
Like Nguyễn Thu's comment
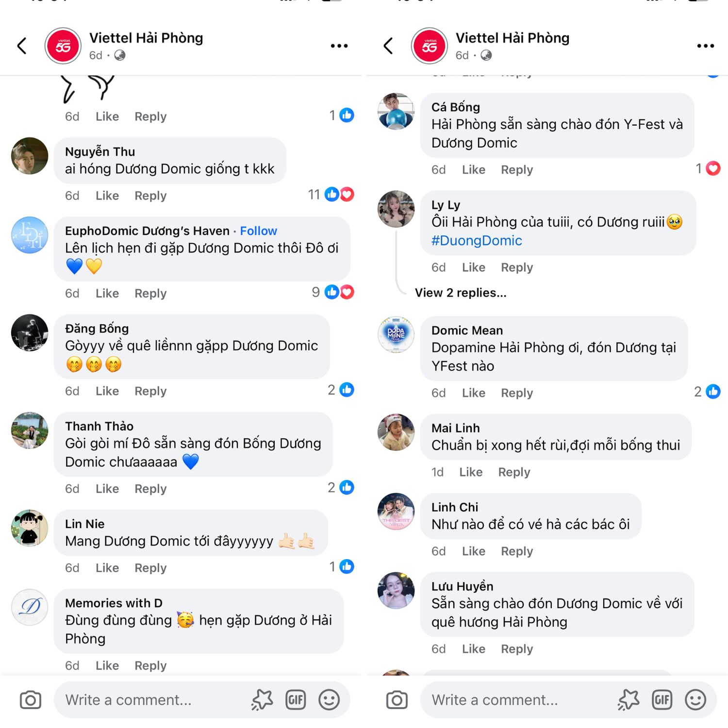[107, 196]
